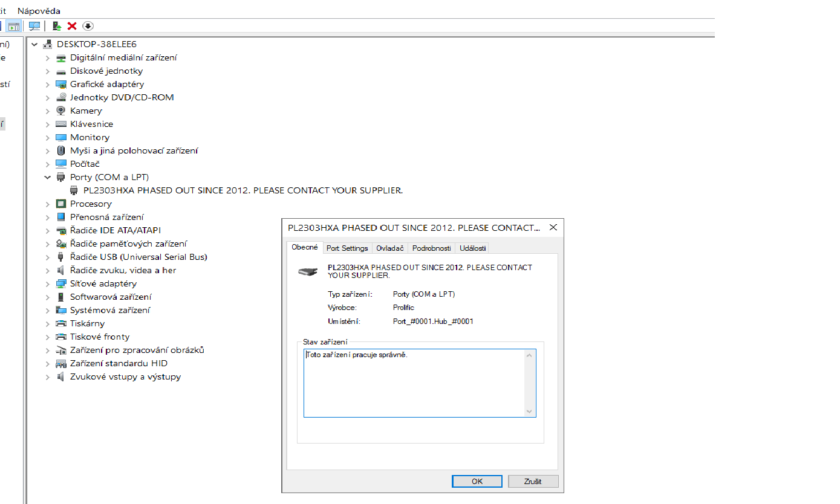Screen dimensions: 840x504
Task: Expand Digitální mediální zařízení
Action: coord(47,57)
